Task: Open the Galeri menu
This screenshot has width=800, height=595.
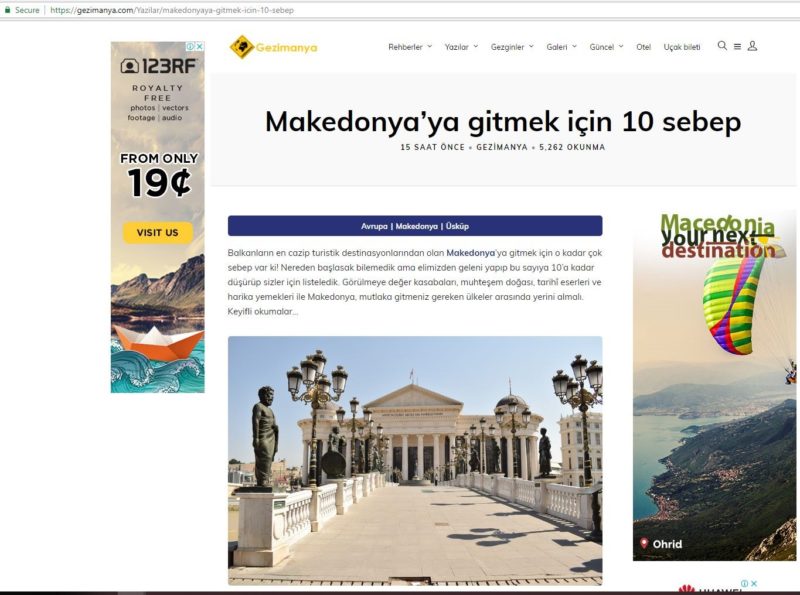Action: pos(562,47)
